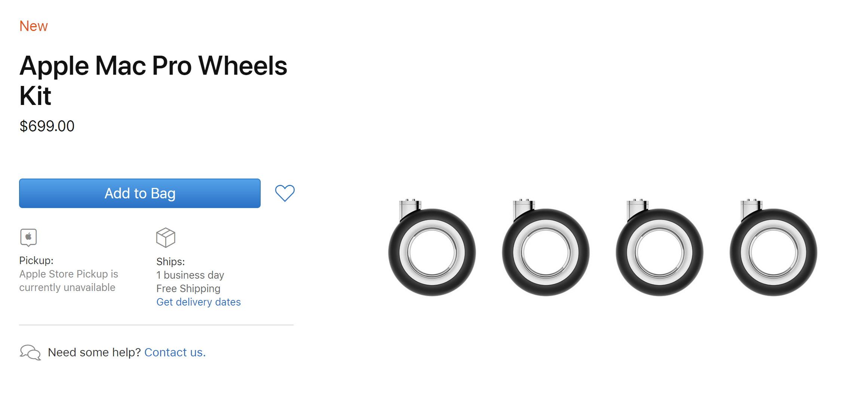Click the Pickup heading text

coord(36,260)
